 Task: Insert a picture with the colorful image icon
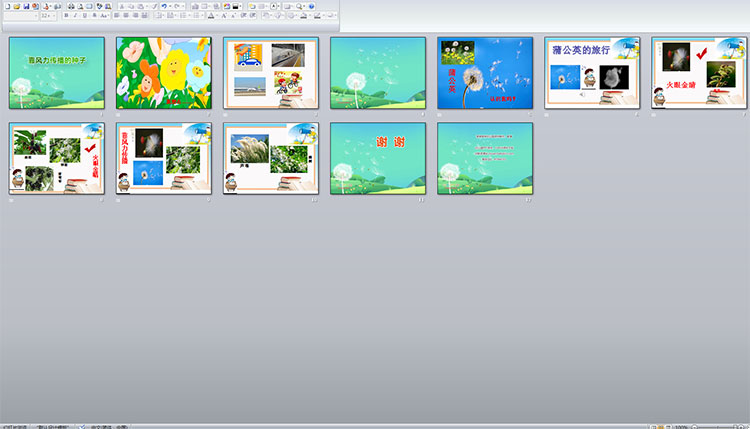pos(226,6)
